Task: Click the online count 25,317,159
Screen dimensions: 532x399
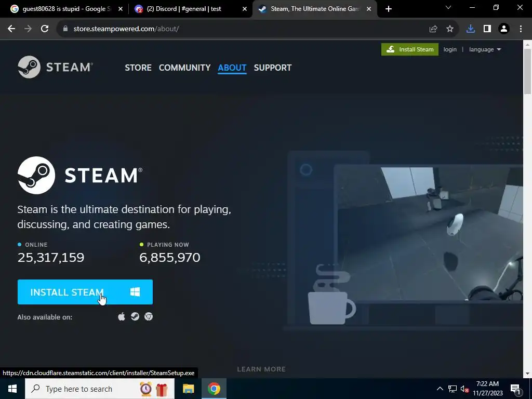Action: [51, 258]
